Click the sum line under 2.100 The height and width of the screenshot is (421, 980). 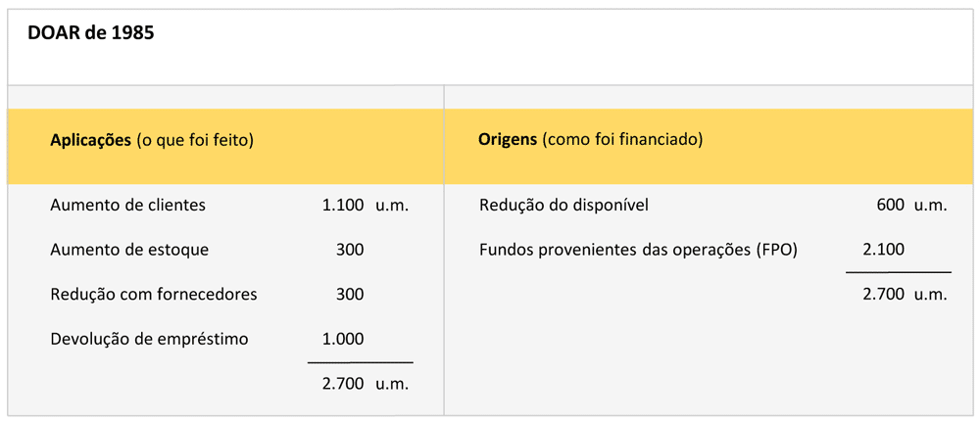[x=899, y=272]
